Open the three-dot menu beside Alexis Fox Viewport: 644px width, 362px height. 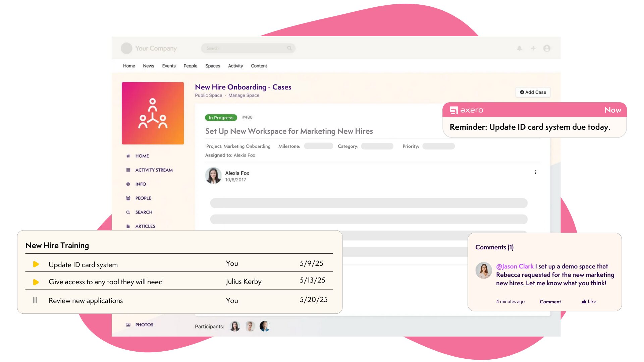coord(535,172)
